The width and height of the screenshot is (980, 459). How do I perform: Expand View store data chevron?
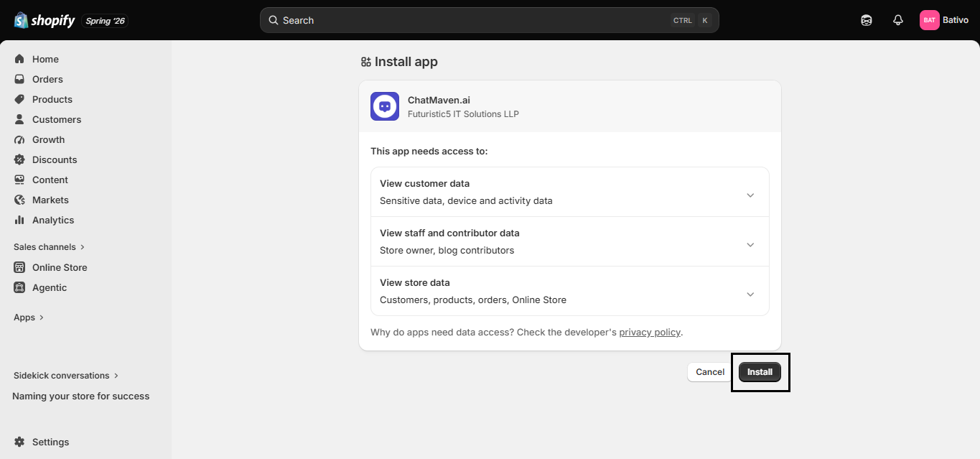[750, 295]
